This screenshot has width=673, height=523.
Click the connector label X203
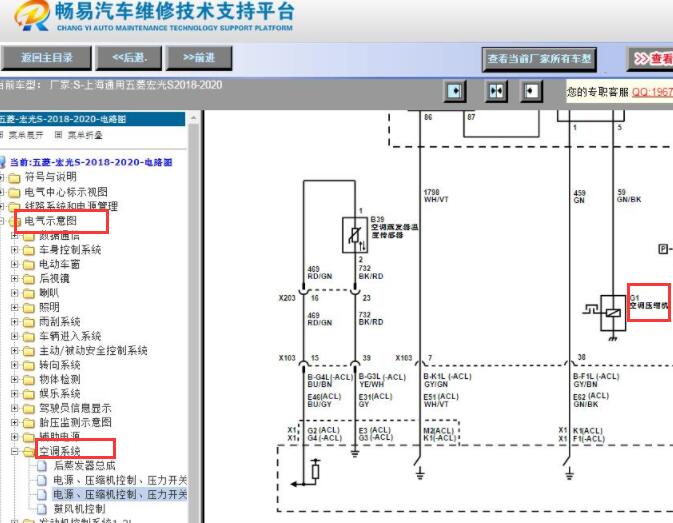tap(287, 298)
